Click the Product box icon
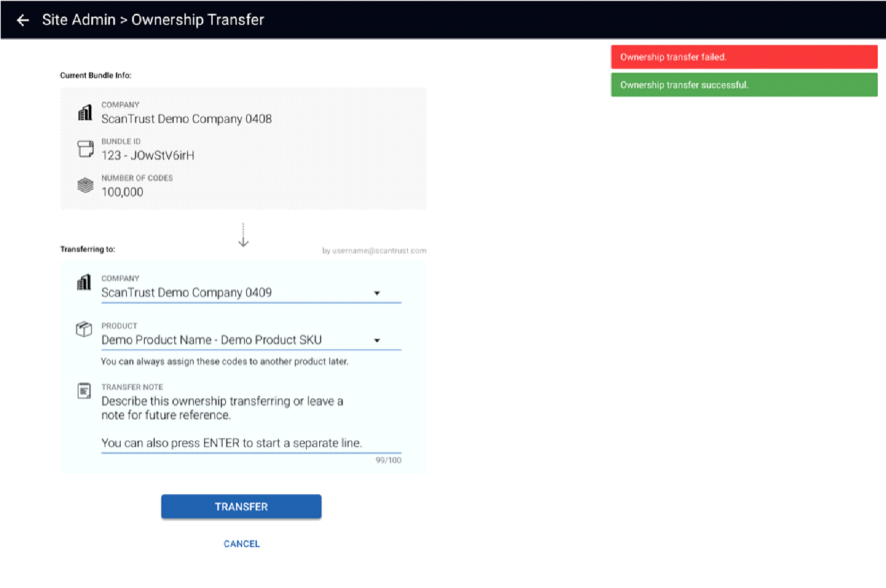Screen dimensions: 886x588 coord(84,329)
